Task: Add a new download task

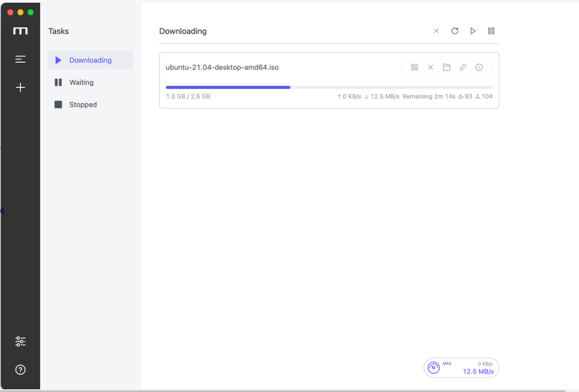Action: click(x=20, y=87)
